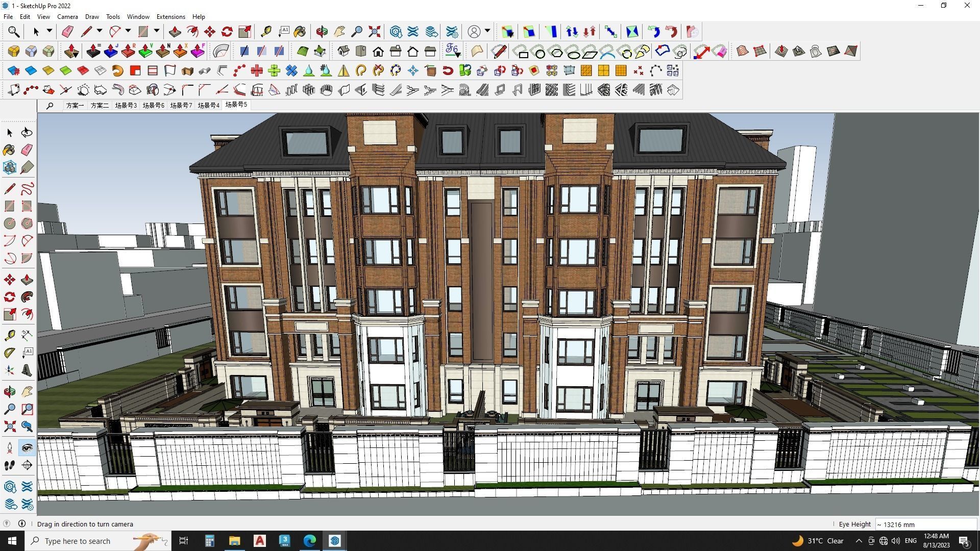The height and width of the screenshot is (551, 980).
Task: Choose the Circle tool in left toolbar
Action: click(9, 223)
